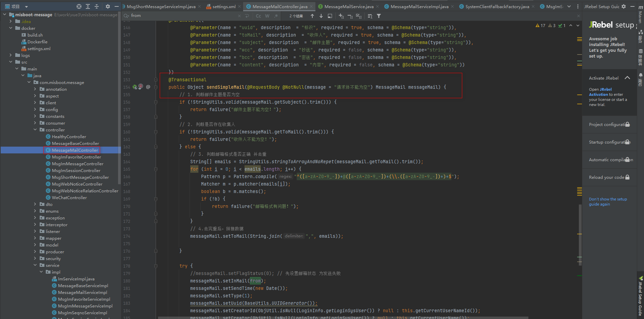Open Project panel settings gear
Viewport: 644px width, 319px height.
[x=108, y=6]
